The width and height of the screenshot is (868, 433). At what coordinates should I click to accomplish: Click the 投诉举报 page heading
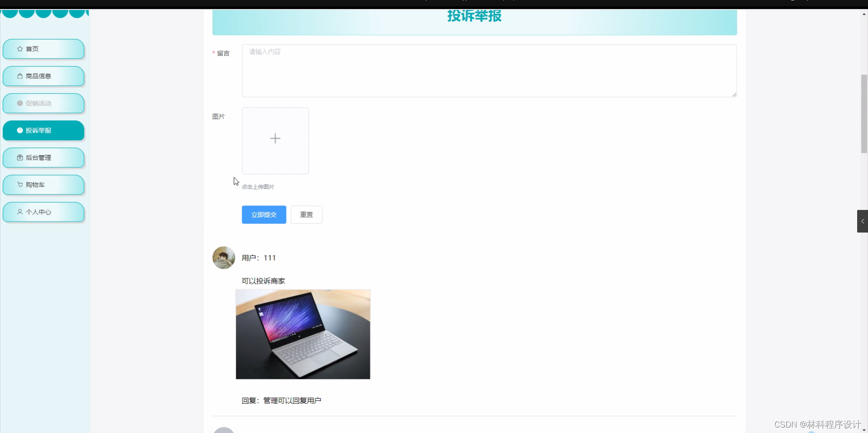pos(475,16)
